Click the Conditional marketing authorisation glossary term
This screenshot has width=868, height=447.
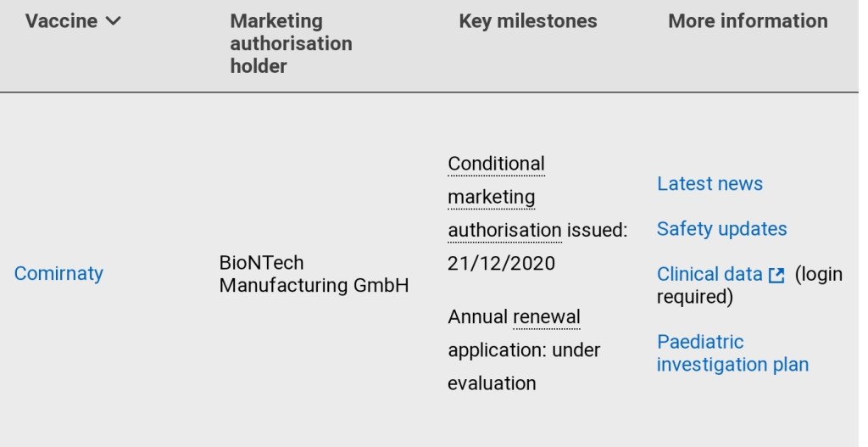(x=496, y=197)
